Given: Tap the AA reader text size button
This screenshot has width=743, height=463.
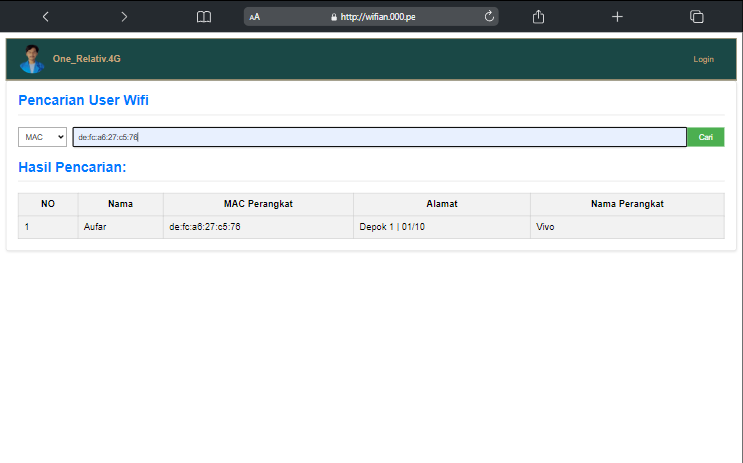Looking at the screenshot, I should pyautogui.click(x=255, y=17).
